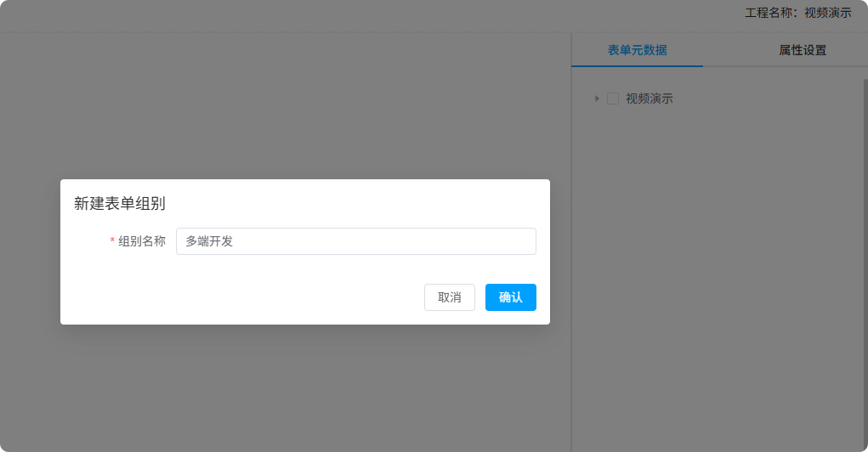This screenshot has width=868, height=452.
Task: Click the blue 确认 button
Action: coord(510,297)
